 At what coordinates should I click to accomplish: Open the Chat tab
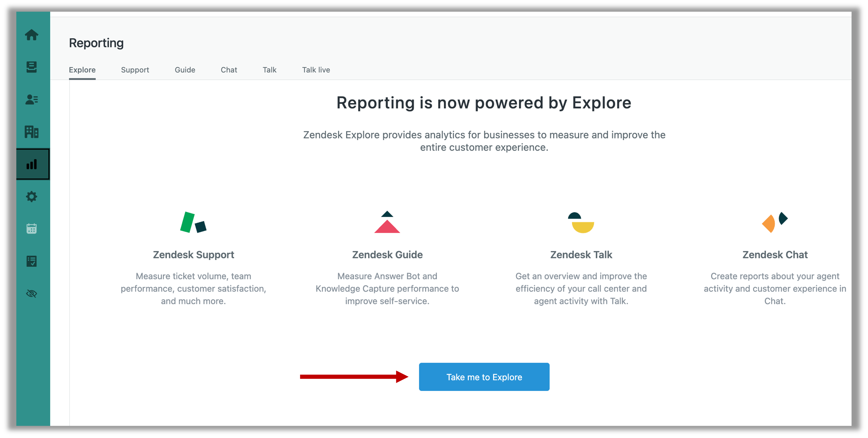tap(229, 70)
